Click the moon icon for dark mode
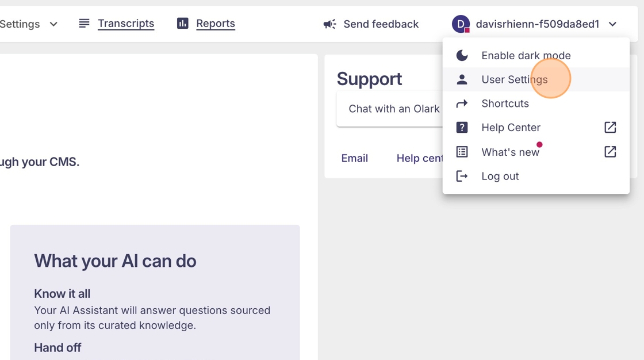The width and height of the screenshot is (644, 360). coord(462,55)
